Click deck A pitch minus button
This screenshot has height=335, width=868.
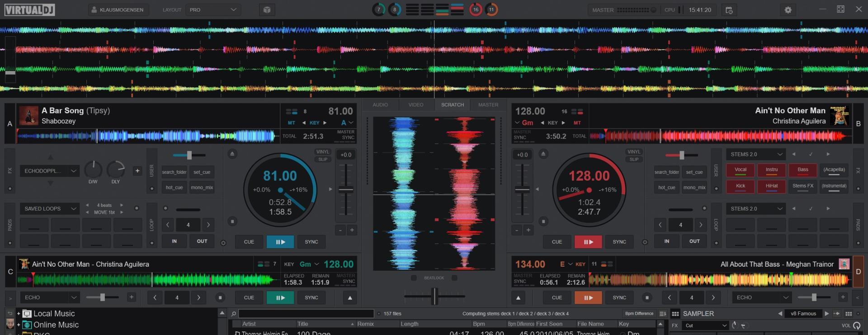(x=340, y=230)
